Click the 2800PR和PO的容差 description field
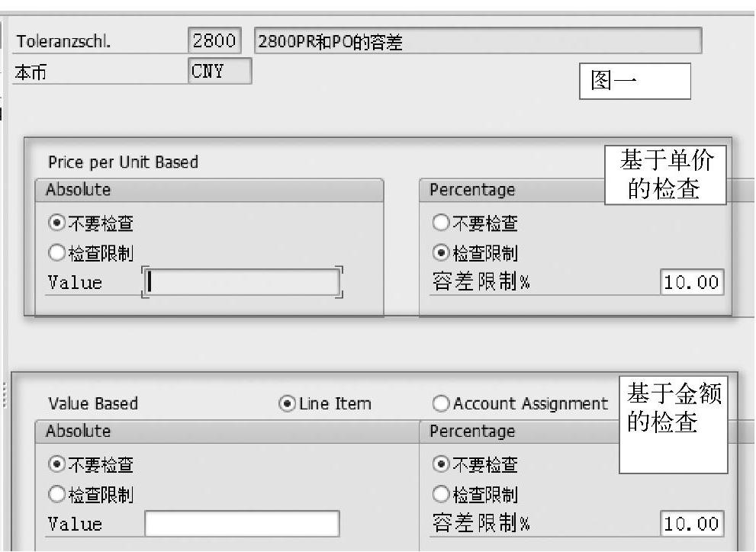Screen dimensions: 756x552 [477, 41]
